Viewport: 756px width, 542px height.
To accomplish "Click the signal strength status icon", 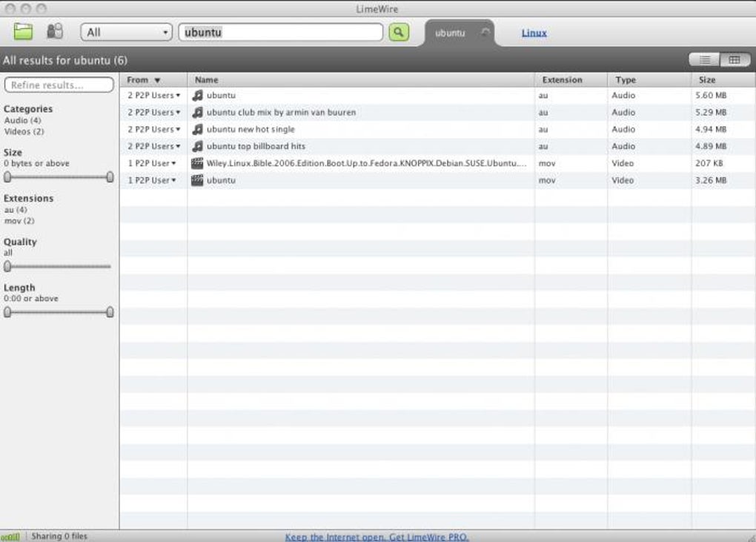I will pos(10,536).
